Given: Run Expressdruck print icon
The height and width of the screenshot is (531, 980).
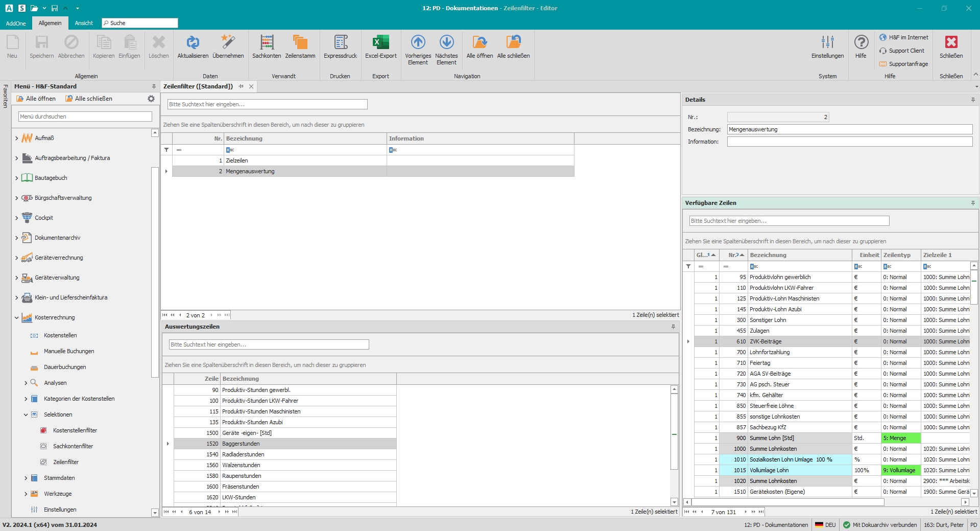Looking at the screenshot, I should (x=340, y=43).
